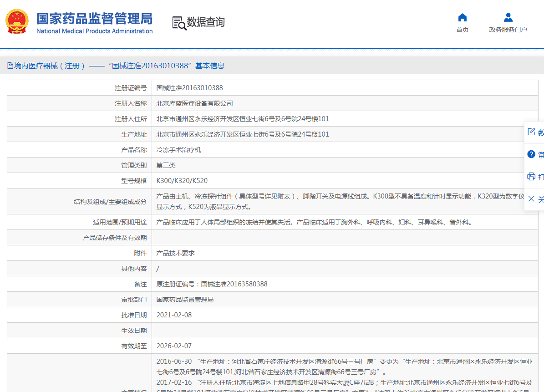Click the 结构及组成 description text

(x=340, y=202)
